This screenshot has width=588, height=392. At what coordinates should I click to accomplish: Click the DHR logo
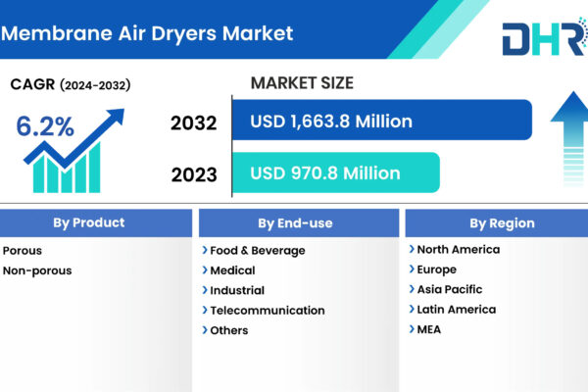[x=545, y=37]
